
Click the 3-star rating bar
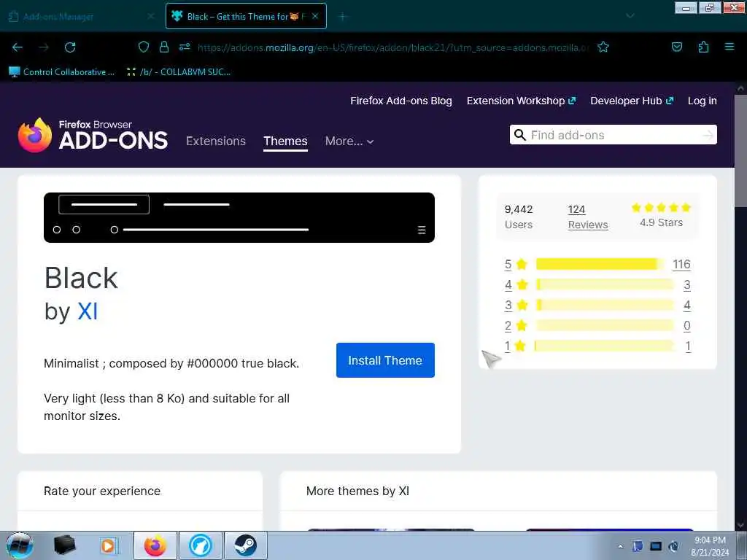click(605, 305)
